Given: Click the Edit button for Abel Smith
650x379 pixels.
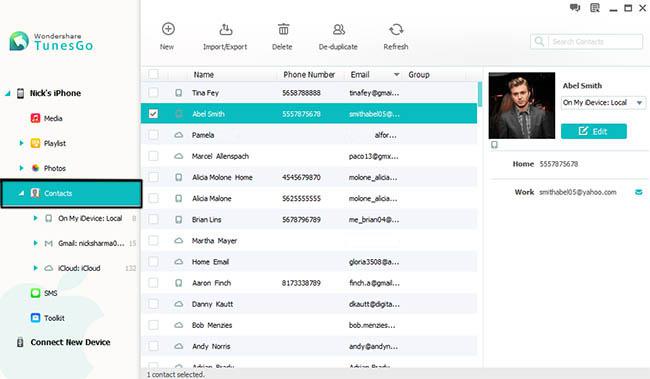Looking at the screenshot, I should [x=594, y=131].
